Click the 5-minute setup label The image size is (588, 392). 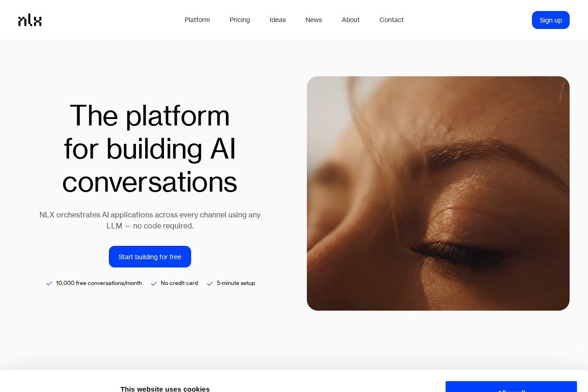[x=236, y=283]
